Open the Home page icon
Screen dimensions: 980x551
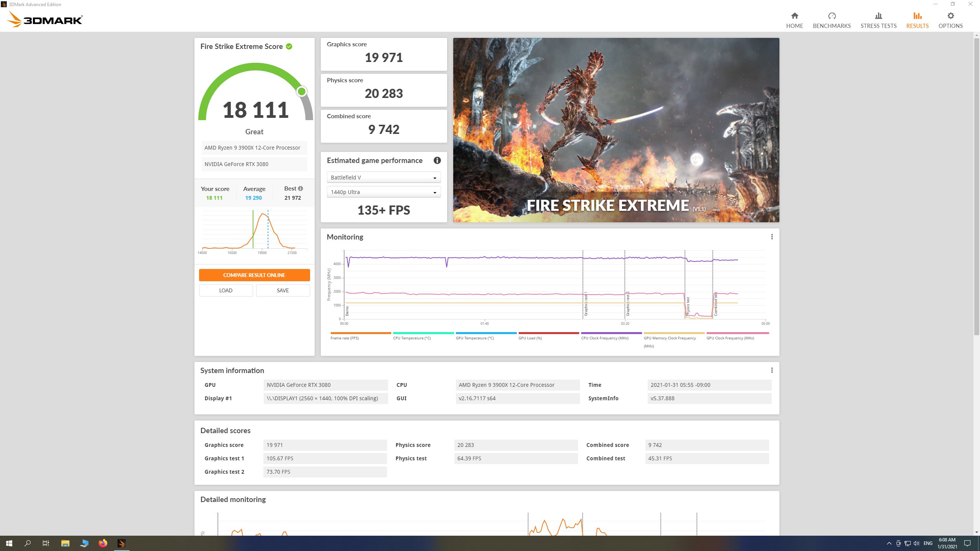click(x=794, y=16)
